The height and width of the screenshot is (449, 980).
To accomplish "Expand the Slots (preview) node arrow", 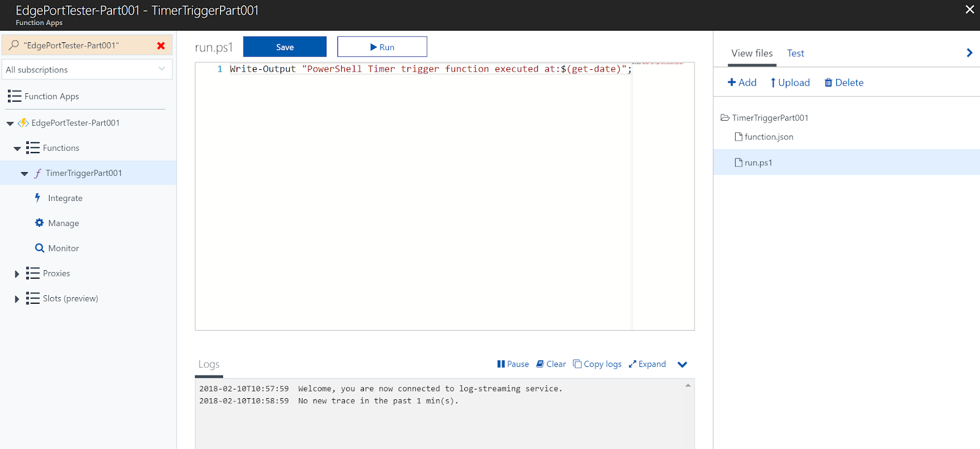I will 17,299.
